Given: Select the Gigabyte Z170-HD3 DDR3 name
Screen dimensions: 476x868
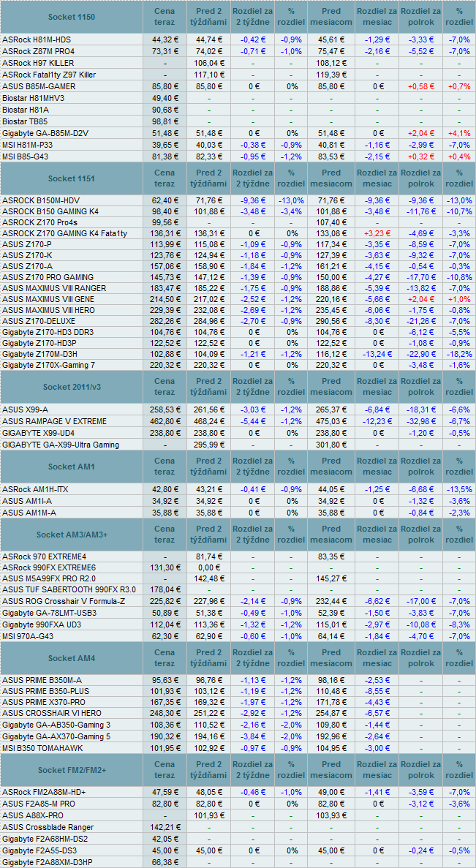Looking at the screenshot, I should point(48,332).
